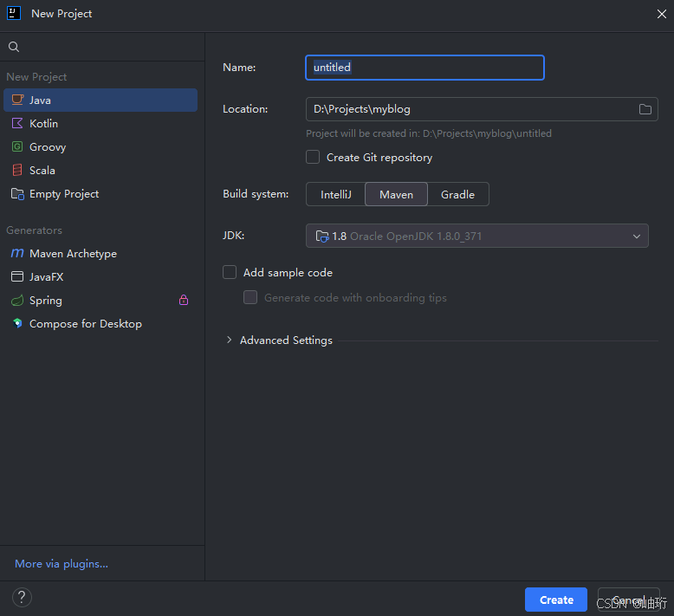
Task: Click the JDK folder icon in dropdown
Action: (322, 236)
